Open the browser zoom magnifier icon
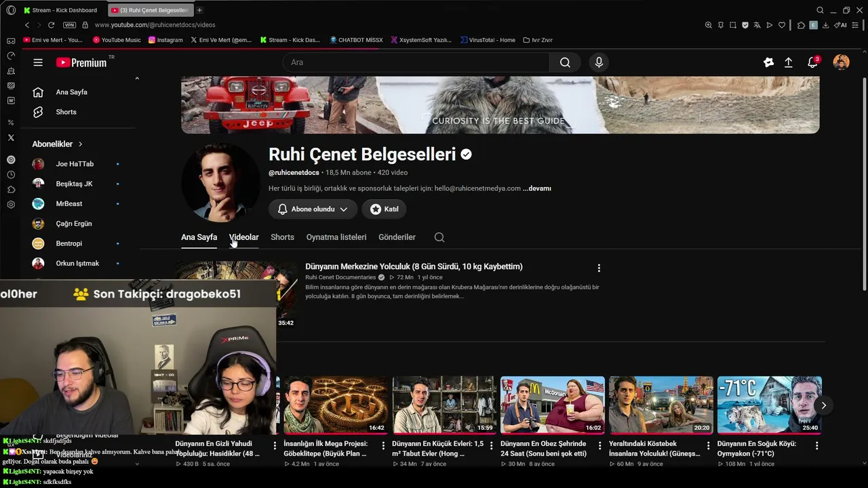 click(x=709, y=25)
